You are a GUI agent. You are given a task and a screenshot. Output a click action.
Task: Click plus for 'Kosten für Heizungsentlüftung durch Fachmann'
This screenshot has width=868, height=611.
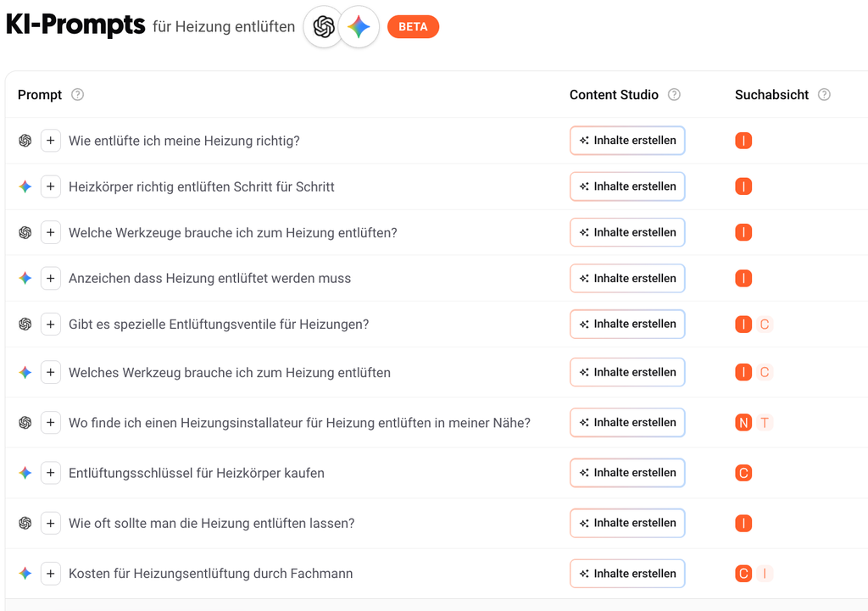[50, 574]
